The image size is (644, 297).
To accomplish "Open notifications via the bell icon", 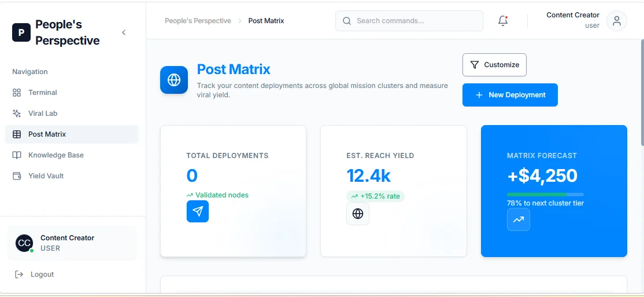I will click(x=503, y=21).
